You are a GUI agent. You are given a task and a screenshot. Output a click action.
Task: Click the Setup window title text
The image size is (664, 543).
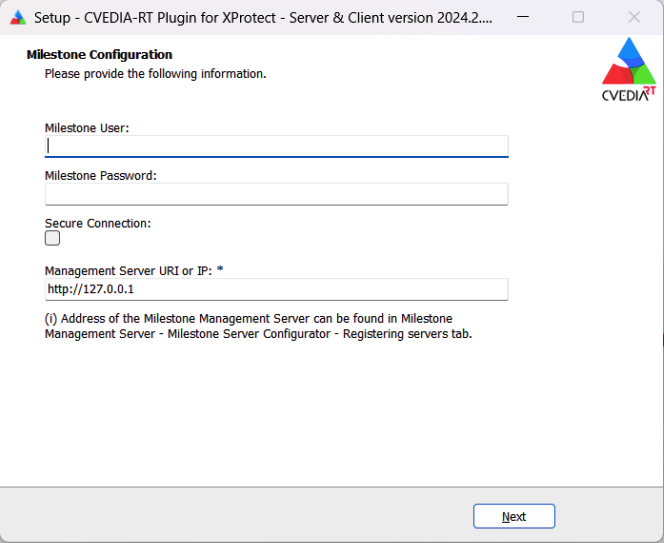click(x=263, y=18)
